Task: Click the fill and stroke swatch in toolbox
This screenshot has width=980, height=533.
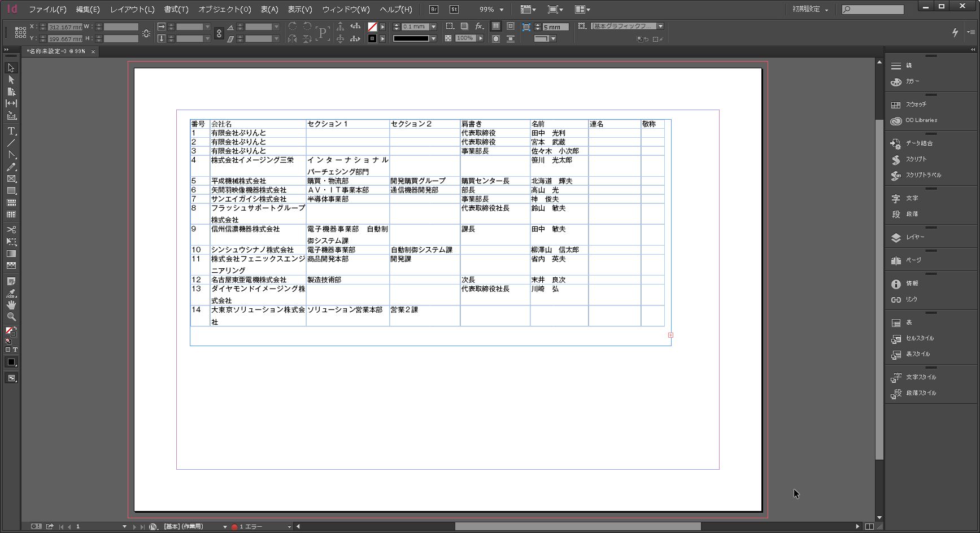Action: pos(11,333)
